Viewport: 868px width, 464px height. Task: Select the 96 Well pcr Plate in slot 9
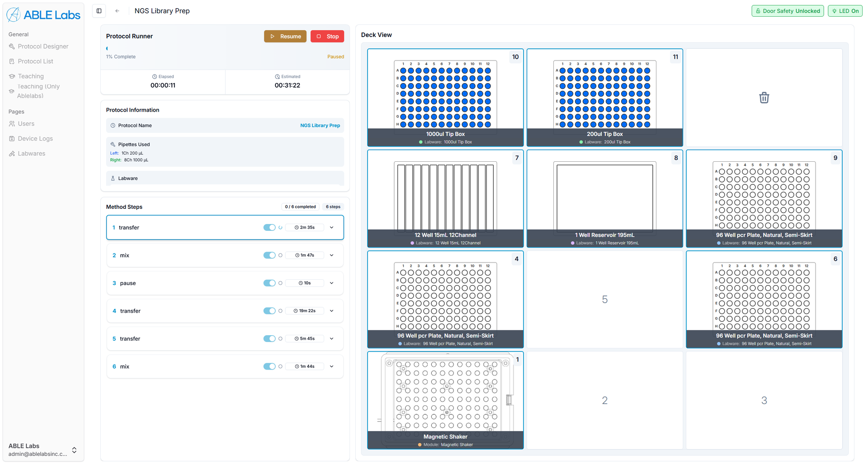click(764, 199)
